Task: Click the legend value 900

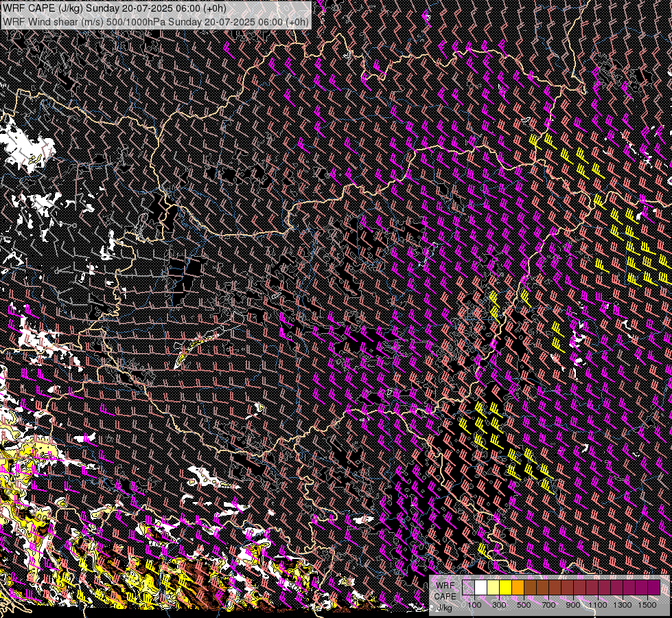Action: tap(573, 605)
